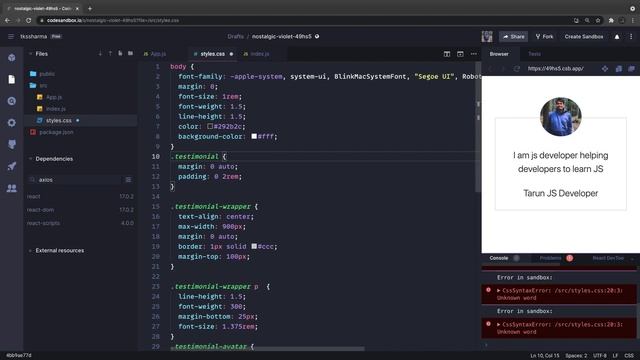
Task: Open the hamburger menu beside tkssharma
Action: click(x=11, y=36)
